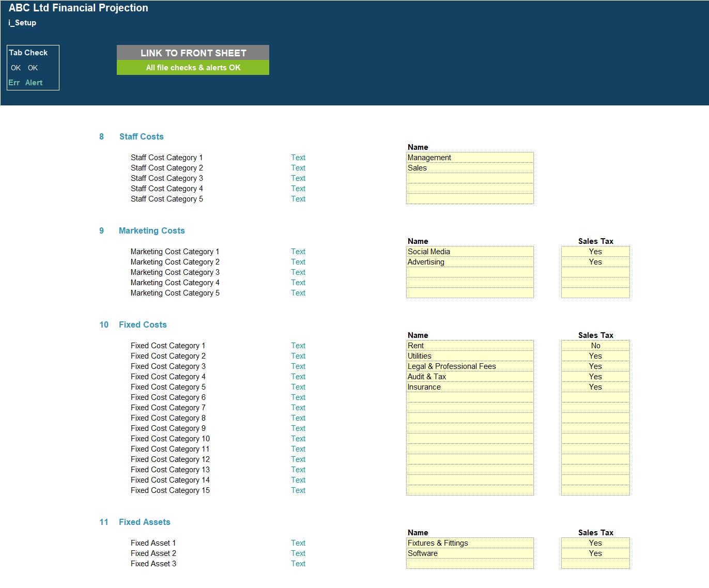This screenshot has width=709, height=588.
Task: Open Sales Tax cell for Social Media
Action: tap(595, 252)
